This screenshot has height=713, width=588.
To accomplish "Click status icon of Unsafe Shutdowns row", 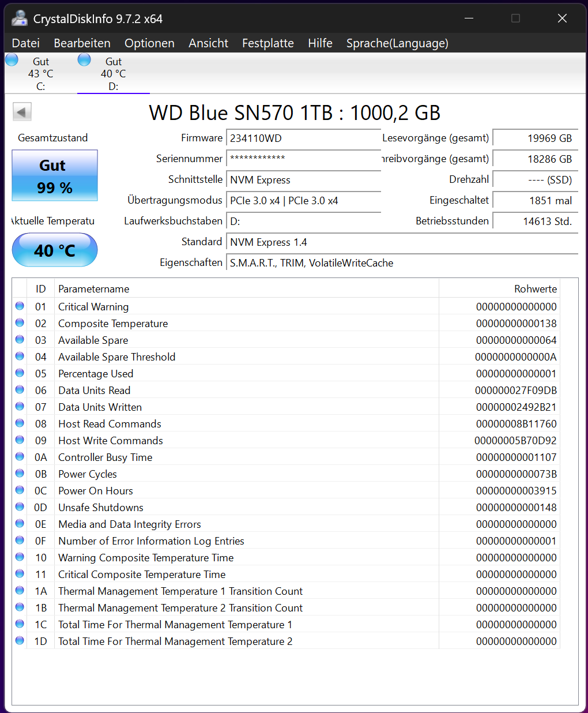I will pos(20,506).
